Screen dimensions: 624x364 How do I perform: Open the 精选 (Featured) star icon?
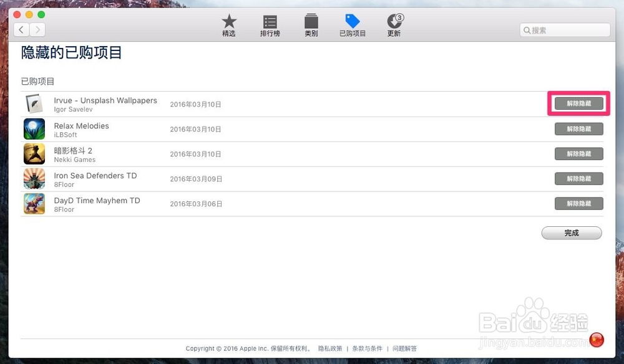[229, 21]
